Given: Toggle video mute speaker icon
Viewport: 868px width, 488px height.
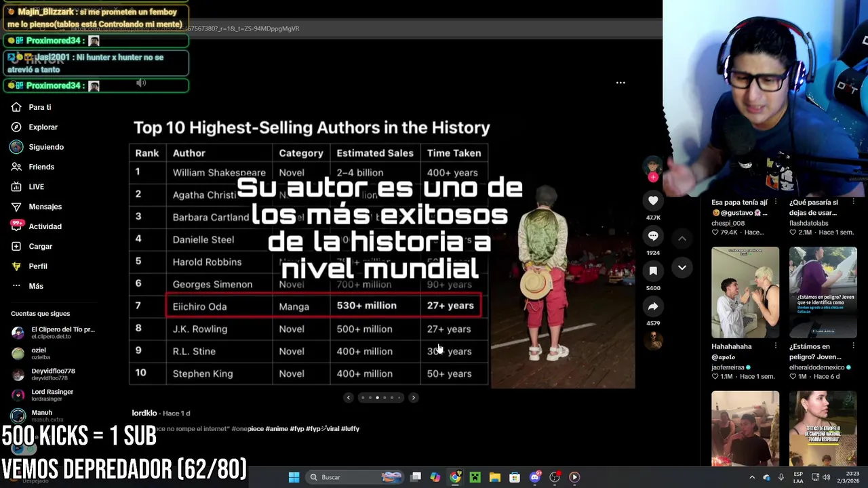Looking at the screenshot, I should point(141,83).
